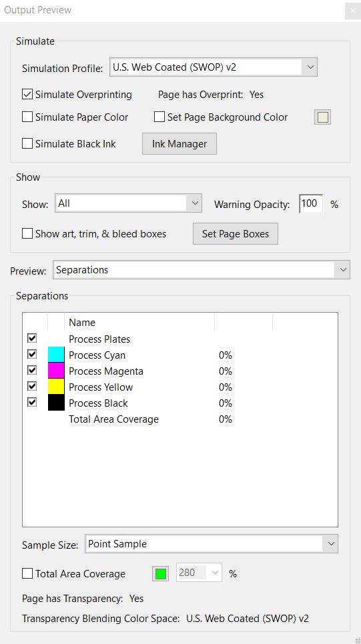Click the Warning Opacity input field
Viewport: 361px width, 644px height.
point(311,204)
